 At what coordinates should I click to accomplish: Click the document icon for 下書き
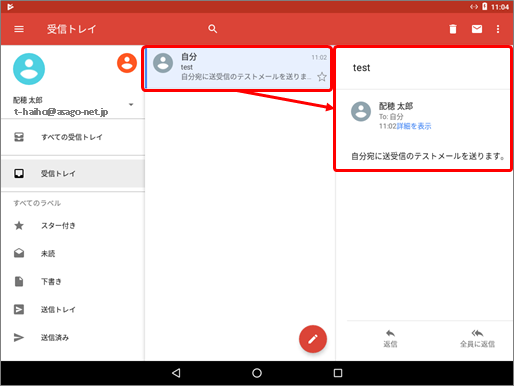point(19,281)
